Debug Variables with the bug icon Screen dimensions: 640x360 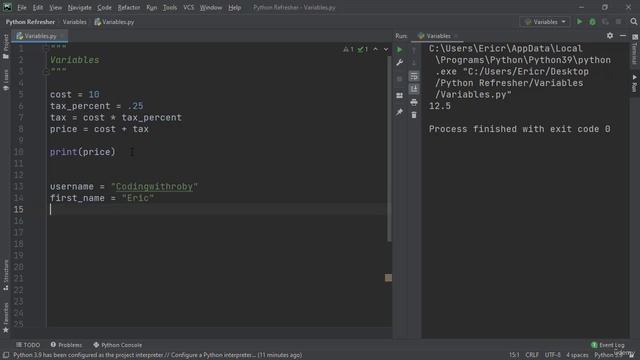point(592,22)
